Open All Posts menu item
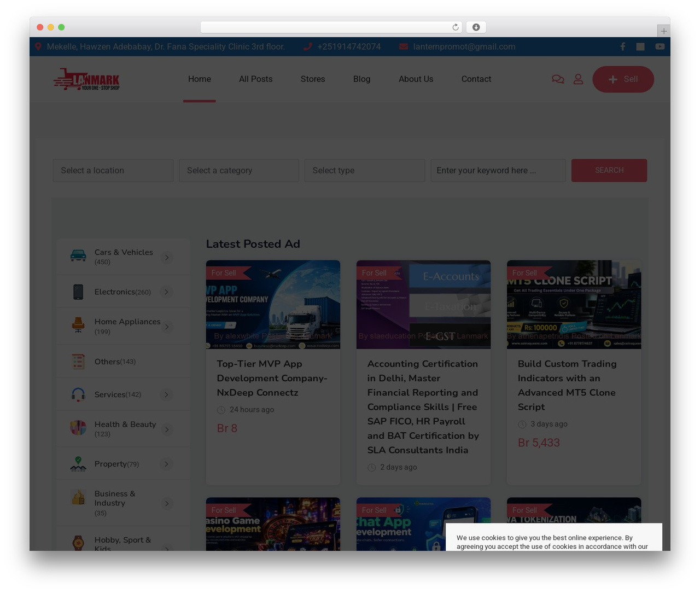The width and height of the screenshot is (700, 593). (255, 79)
